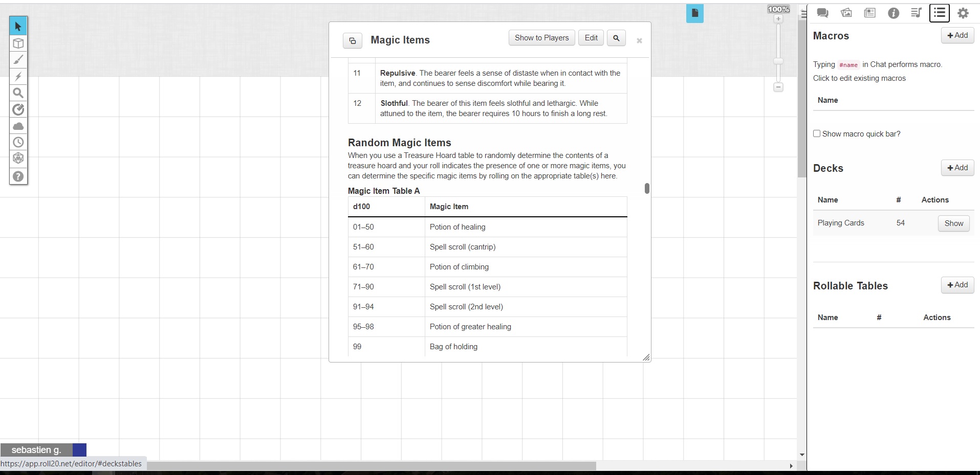The height and width of the screenshot is (475, 980).
Task: Click the Bag of holding entry
Action: (x=453, y=347)
